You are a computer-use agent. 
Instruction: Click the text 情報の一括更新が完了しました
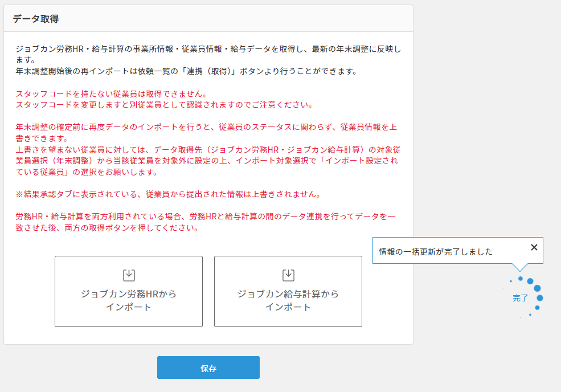[x=436, y=252]
